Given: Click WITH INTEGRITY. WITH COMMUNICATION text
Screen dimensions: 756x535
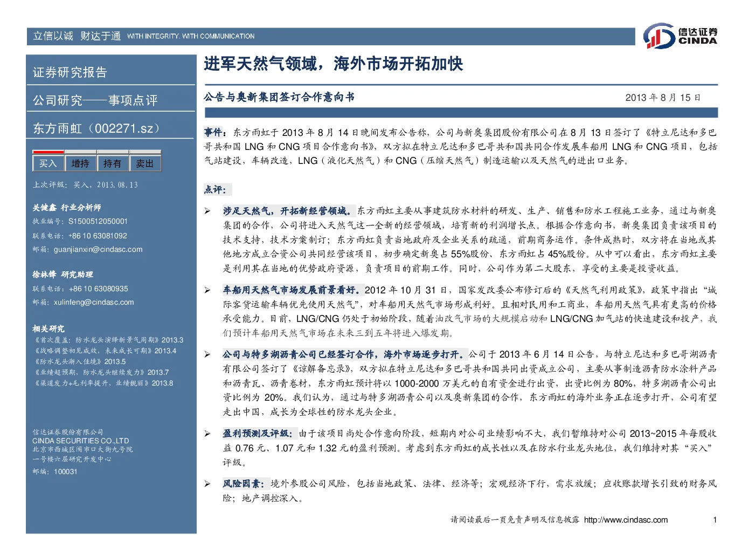Looking at the screenshot, I should [191, 37].
